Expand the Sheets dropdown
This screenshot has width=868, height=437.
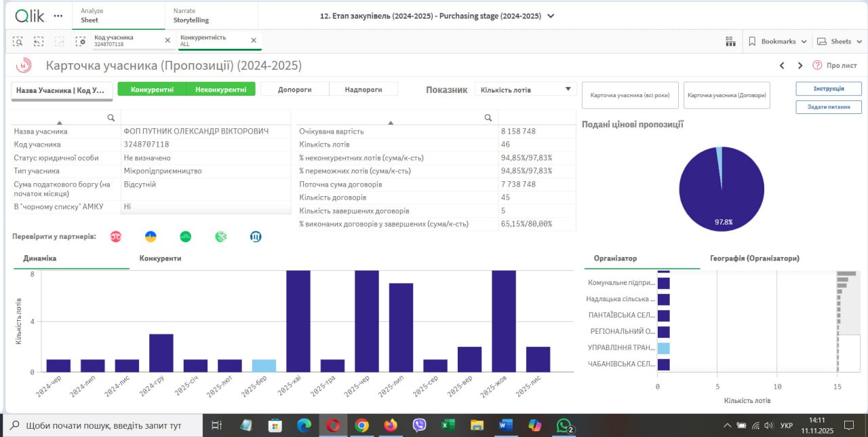click(840, 41)
